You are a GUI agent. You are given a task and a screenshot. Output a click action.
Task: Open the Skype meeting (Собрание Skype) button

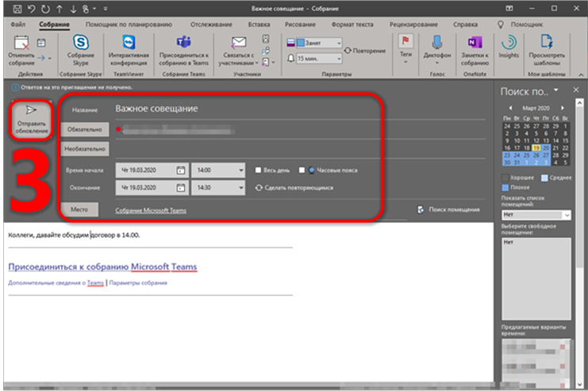coord(81,51)
